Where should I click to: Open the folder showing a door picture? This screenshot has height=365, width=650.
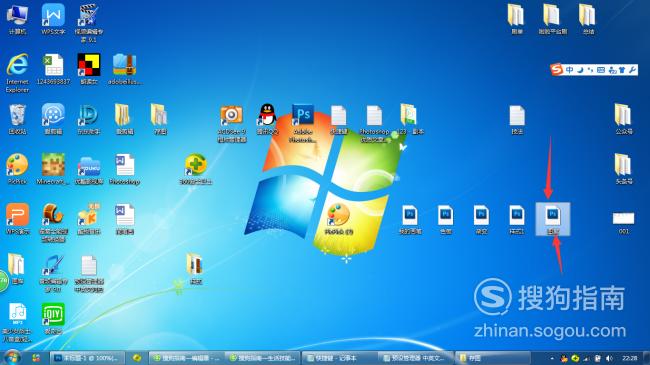point(195,269)
